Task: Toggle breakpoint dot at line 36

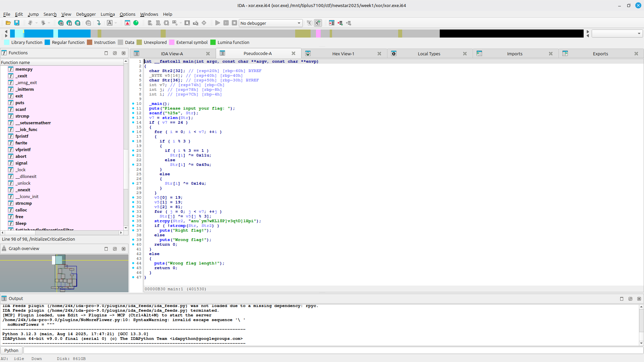Action: 133,226
